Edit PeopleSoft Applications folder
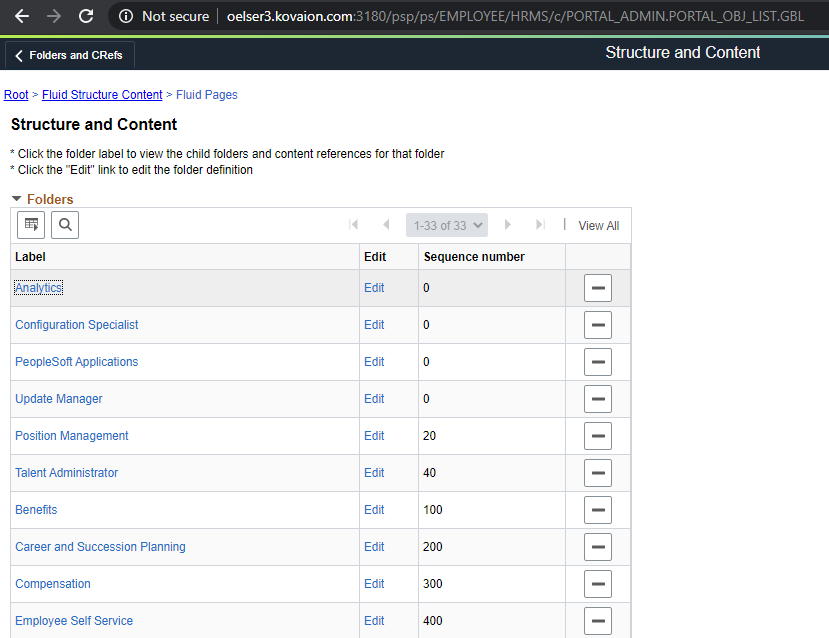 374,362
